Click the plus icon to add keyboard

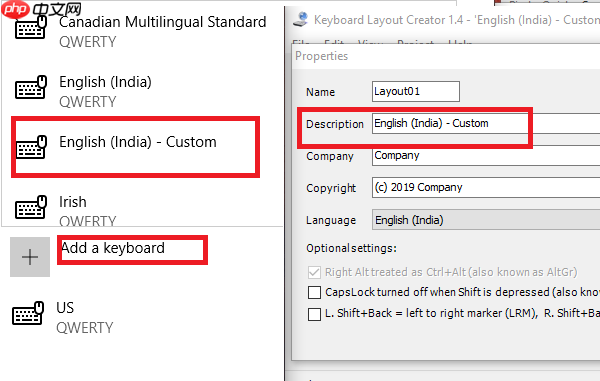(30, 257)
